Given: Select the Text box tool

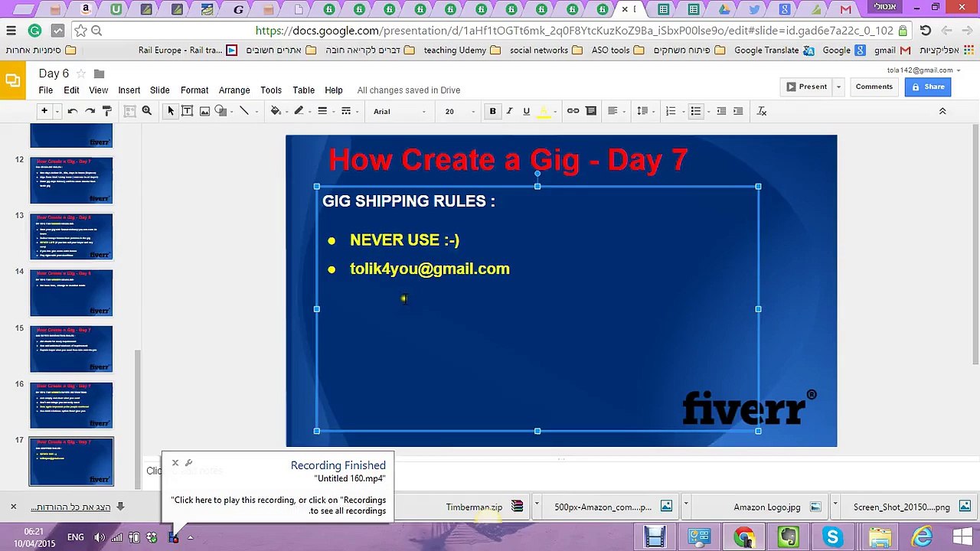Looking at the screenshot, I should pyautogui.click(x=188, y=111).
